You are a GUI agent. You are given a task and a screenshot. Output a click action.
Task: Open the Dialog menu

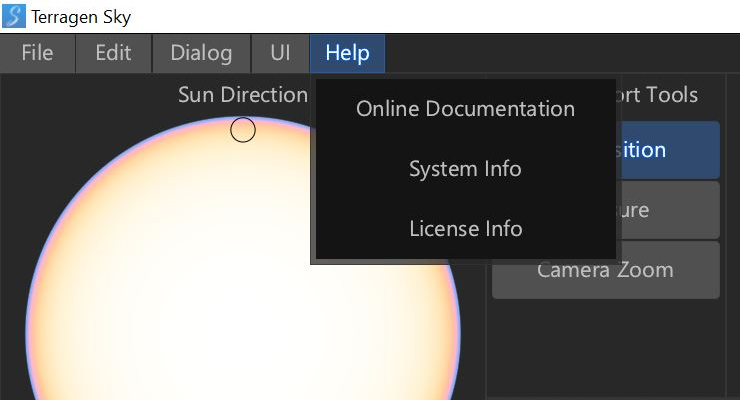tap(202, 53)
